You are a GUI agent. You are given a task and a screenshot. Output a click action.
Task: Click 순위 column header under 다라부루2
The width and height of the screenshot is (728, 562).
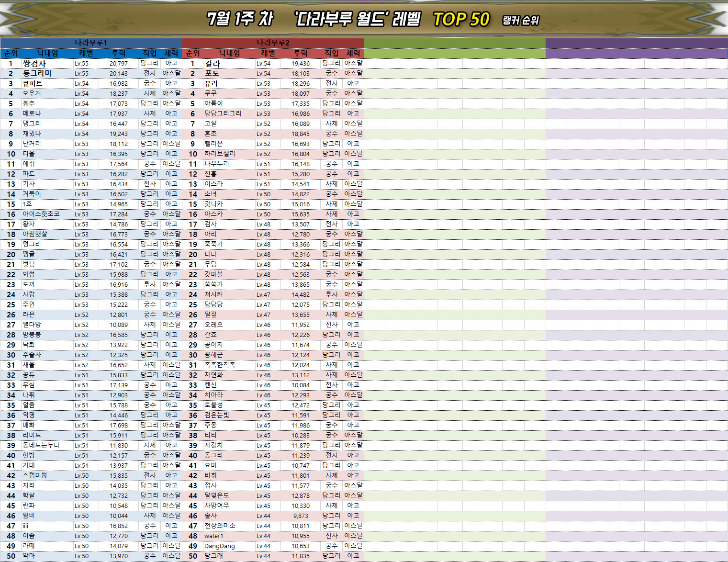tap(192, 53)
